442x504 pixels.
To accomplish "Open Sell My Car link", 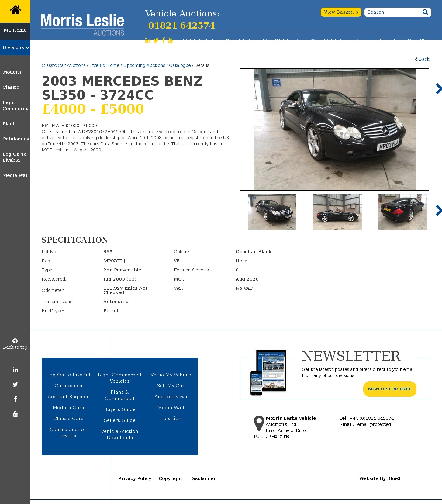I will pos(171,386).
